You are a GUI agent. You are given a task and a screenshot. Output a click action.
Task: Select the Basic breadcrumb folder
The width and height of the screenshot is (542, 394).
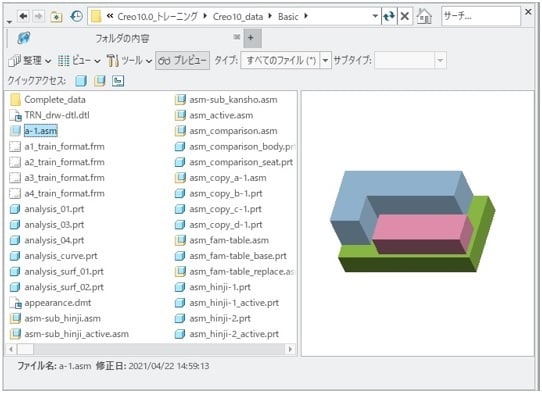coord(288,17)
